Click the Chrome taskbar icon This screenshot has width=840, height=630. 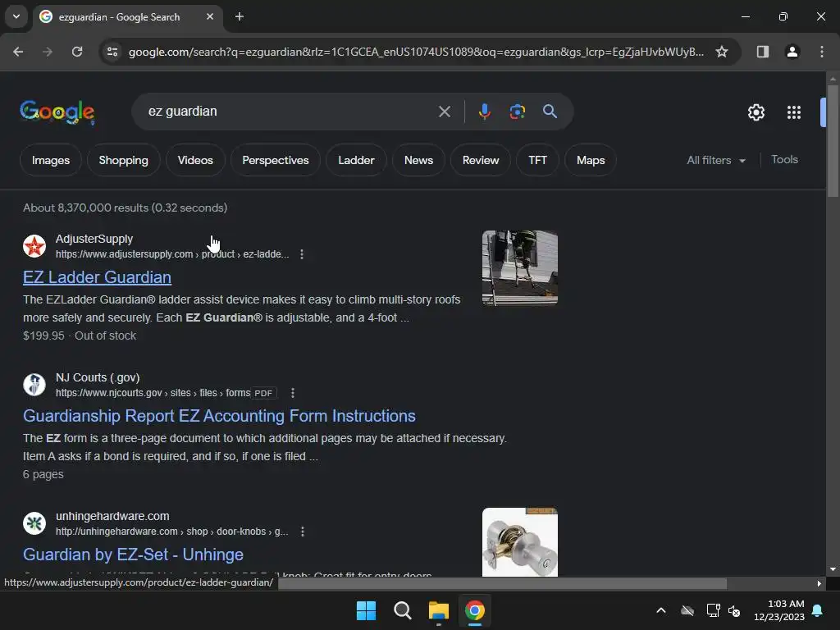475,610
